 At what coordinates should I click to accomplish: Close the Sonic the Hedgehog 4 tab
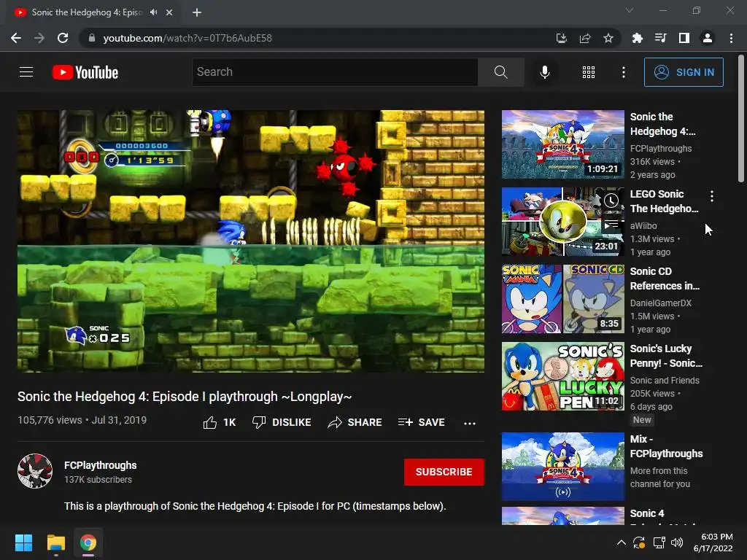pyautogui.click(x=169, y=12)
